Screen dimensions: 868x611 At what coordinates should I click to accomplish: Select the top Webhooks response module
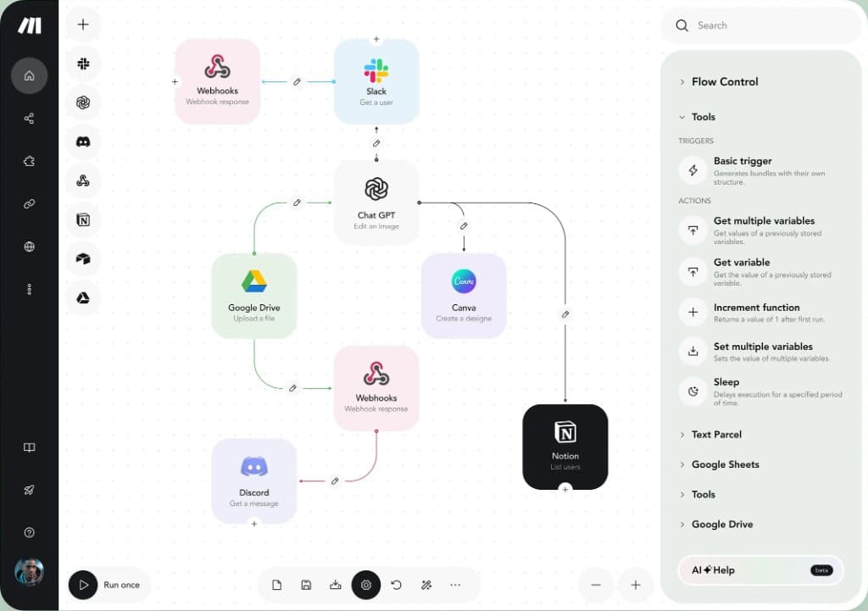tap(218, 81)
